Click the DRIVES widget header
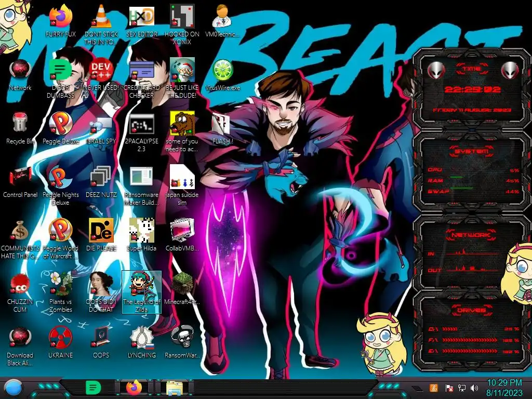This screenshot has height=399, width=532. pyautogui.click(x=472, y=310)
